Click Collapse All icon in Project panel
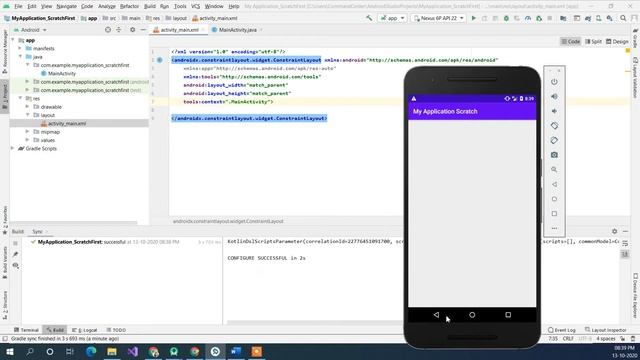This screenshot has height=360, width=640. (119, 30)
